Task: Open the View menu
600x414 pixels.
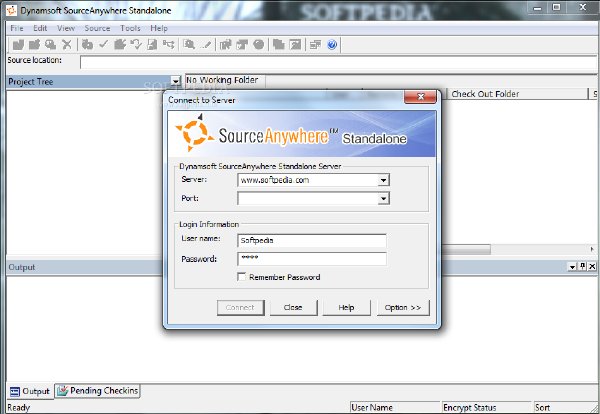Action: (x=66, y=28)
